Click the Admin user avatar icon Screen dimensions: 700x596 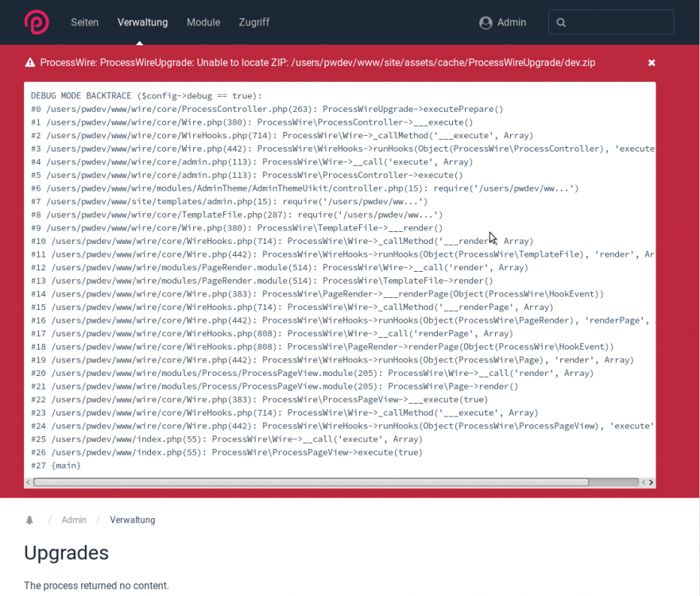[x=485, y=23]
